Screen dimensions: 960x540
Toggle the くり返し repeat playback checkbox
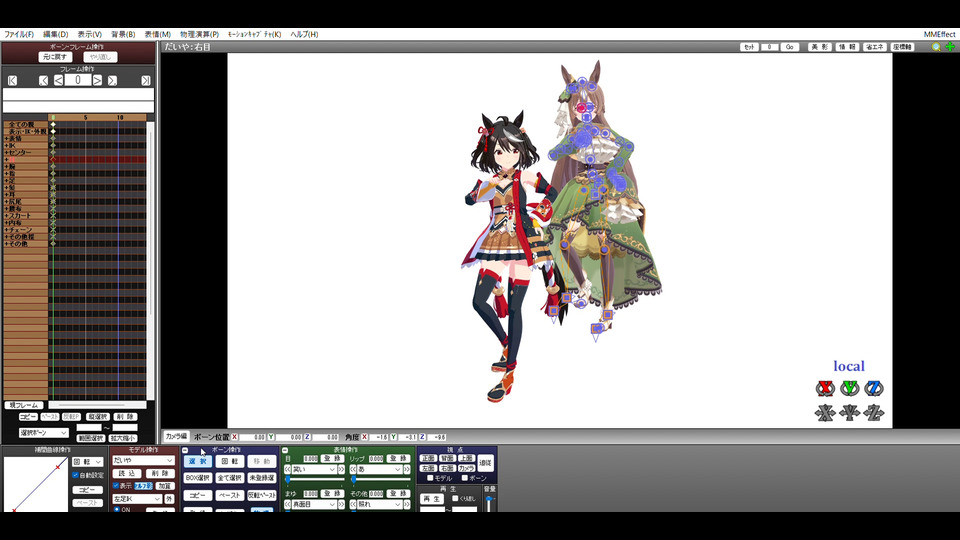pyautogui.click(x=455, y=498)
